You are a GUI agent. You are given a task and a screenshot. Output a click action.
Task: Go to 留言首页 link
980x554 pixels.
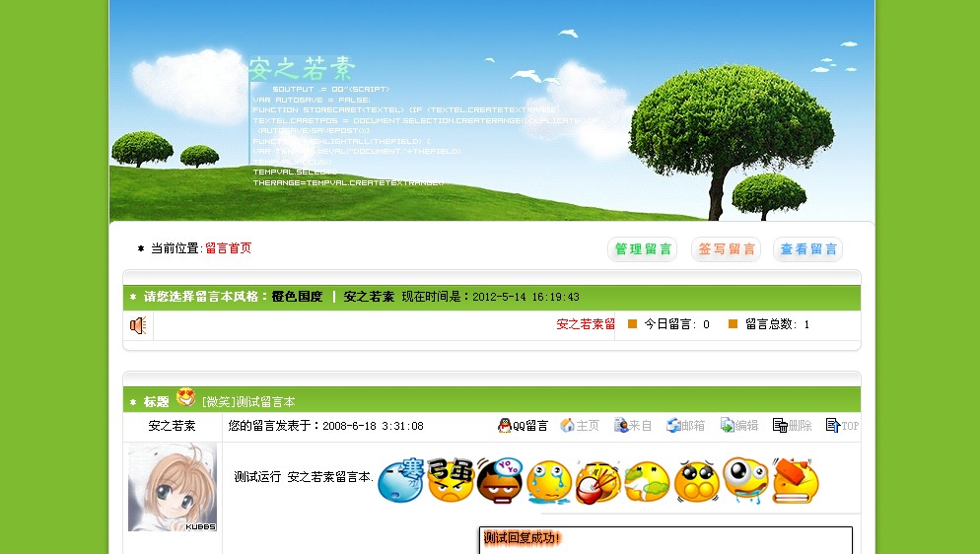(x=228, y=248)
